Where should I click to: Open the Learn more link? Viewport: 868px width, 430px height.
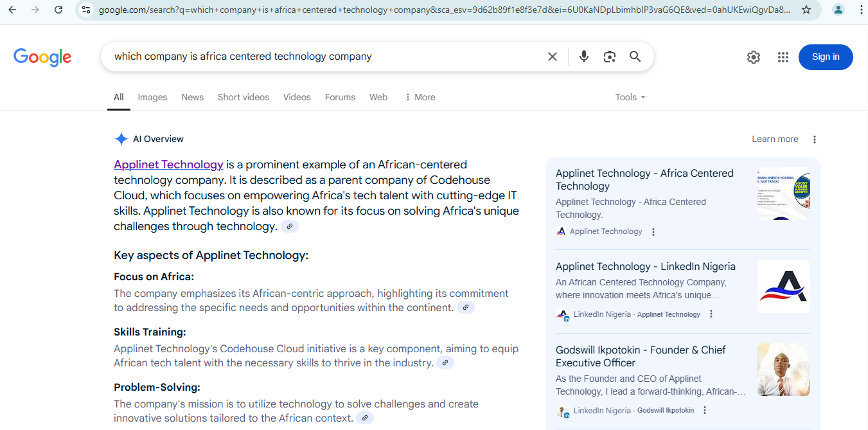[x=775, y=139]
